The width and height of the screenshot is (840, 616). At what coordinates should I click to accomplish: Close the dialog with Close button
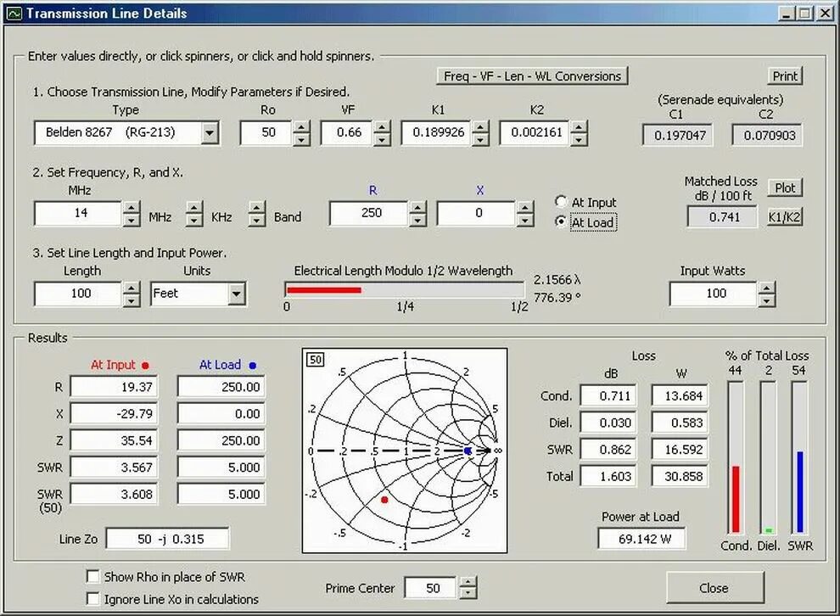714,588
